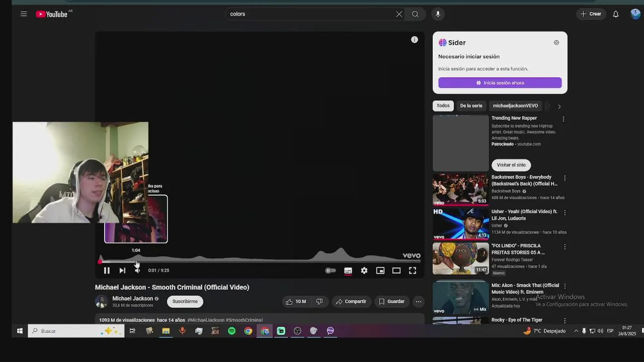This screenshot has width=644, height=362.
Task: Open the YouTube guide hamburger menu
Action: 24,14
